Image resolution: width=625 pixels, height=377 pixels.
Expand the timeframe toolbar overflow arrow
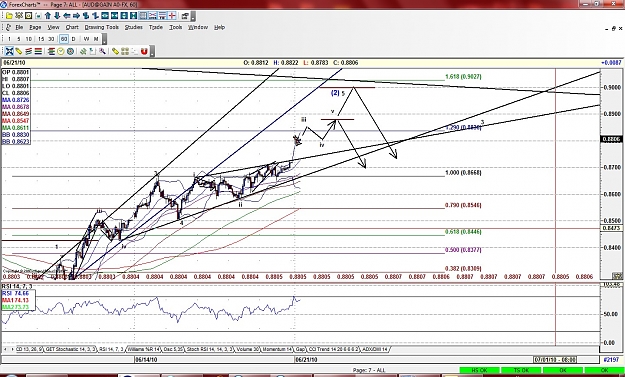coord(104,39)
